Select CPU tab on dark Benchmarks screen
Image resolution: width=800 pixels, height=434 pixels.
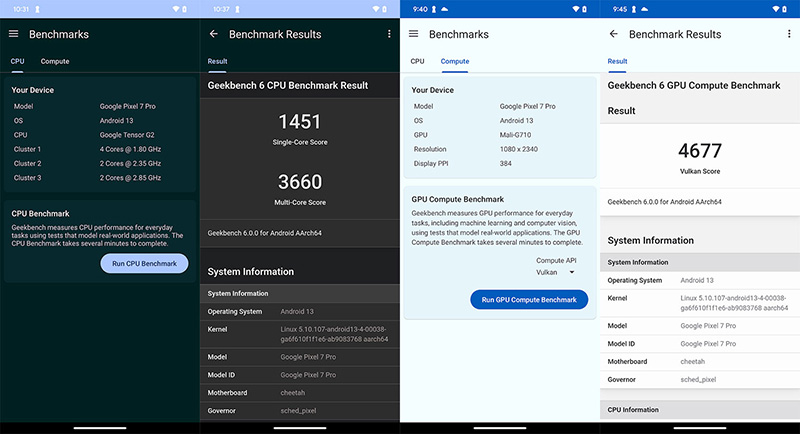click(x=17, y=61)
